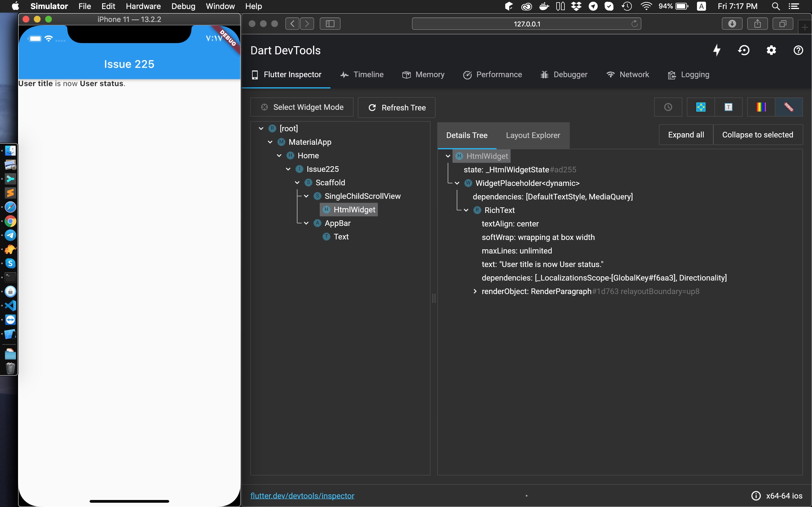
Task: Open the help question mark icon
Action: [x=798, y=50]
